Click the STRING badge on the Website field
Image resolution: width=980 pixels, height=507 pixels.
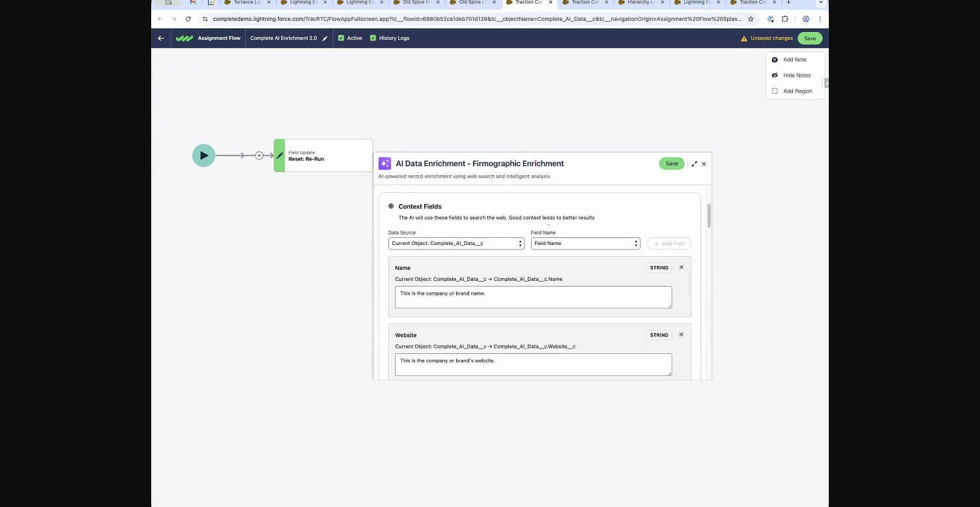click(659, 335)
